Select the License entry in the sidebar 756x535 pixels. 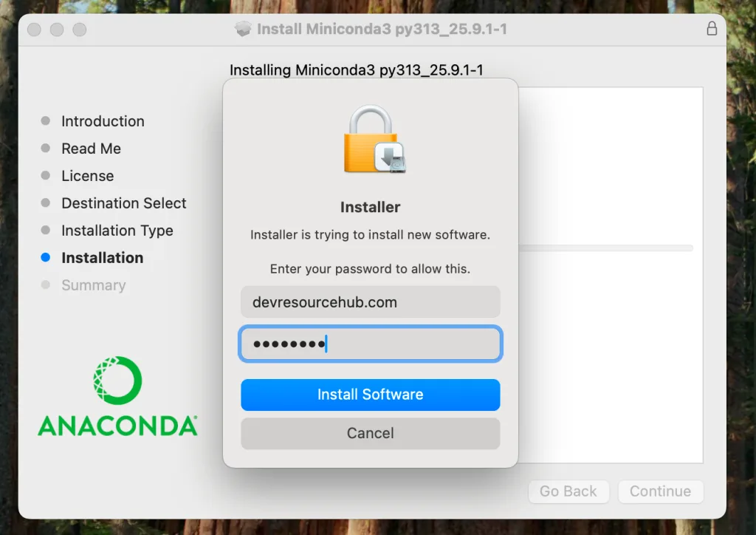tap(87, 176)
